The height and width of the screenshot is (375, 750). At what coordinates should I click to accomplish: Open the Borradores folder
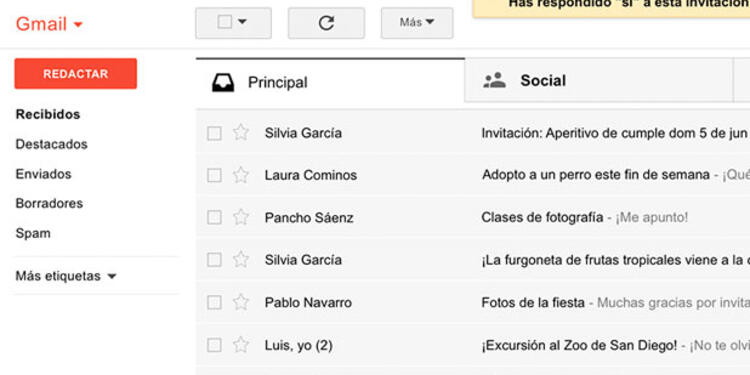[x=49, y=203]
